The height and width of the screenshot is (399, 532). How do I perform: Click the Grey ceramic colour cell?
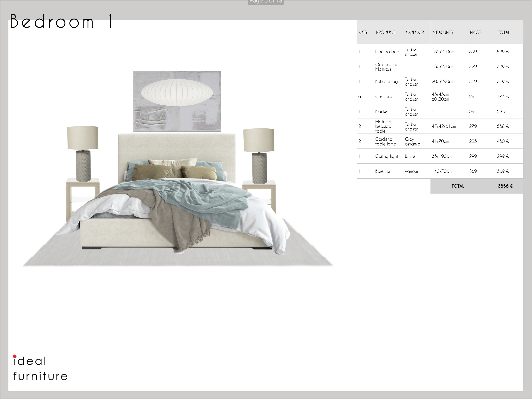412,141
